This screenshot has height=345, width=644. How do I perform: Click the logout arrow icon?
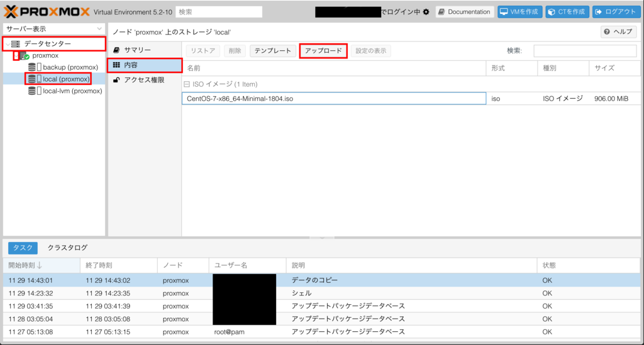(599, 12)
